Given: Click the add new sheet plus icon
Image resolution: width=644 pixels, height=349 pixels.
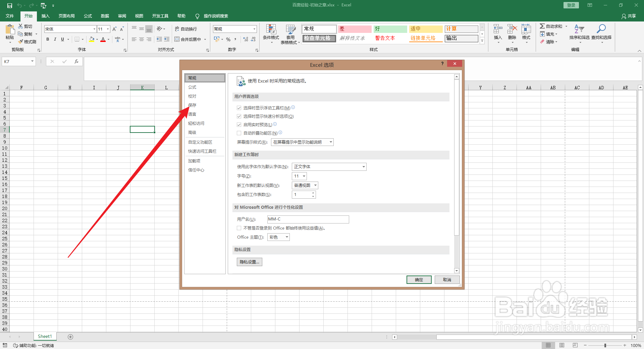Looking at the screenshot, I should [x=70, y=337].
